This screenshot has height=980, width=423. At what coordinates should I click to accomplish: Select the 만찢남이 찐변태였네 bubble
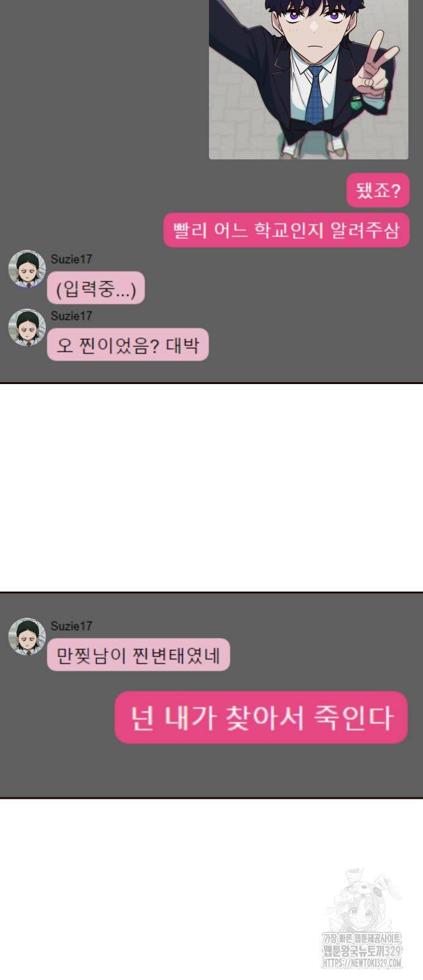[138, 655]
